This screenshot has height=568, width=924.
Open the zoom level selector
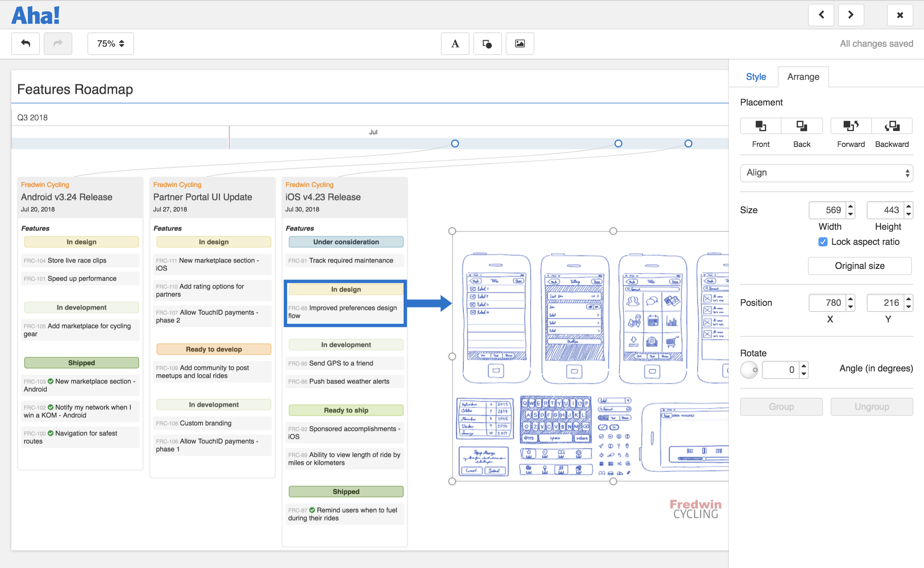coord(110,43)
